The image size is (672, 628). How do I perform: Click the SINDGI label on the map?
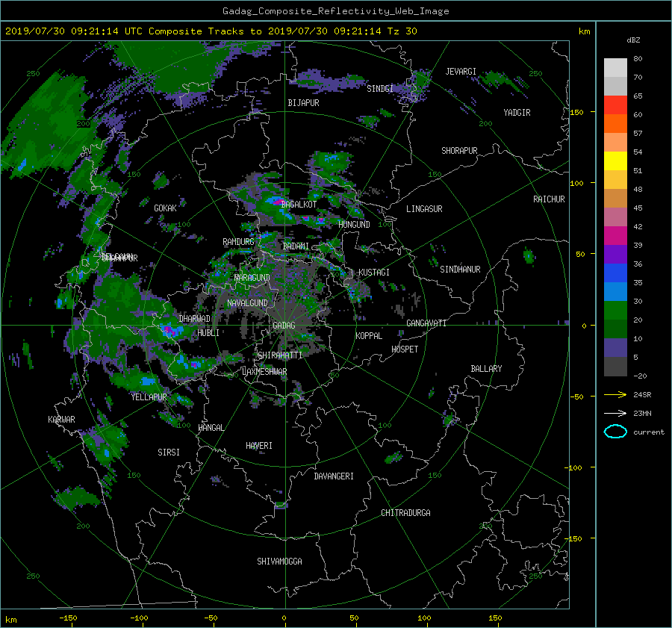point(380,89)
